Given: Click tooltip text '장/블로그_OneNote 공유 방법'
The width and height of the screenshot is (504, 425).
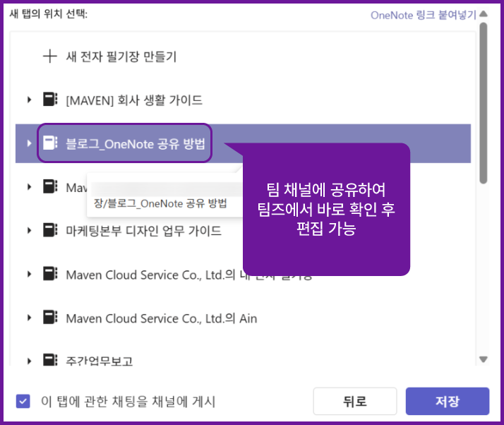Looking at the screenshot, I should (x=160, y=203).
